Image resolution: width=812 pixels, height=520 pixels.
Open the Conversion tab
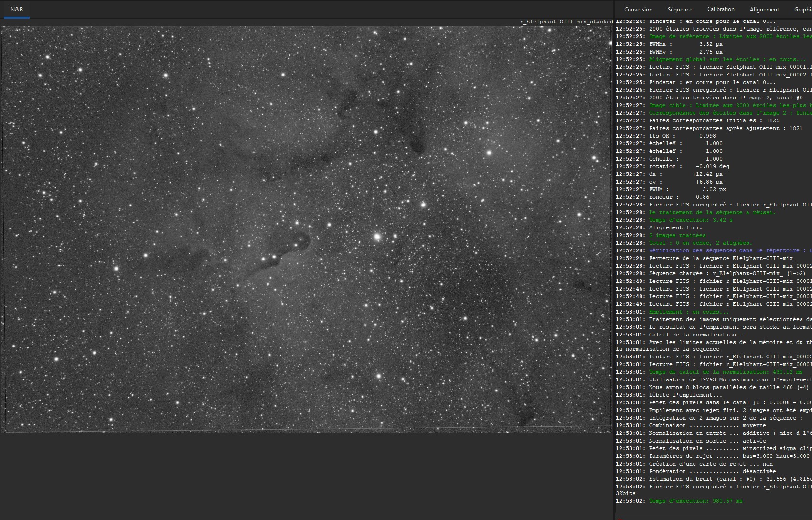point(638,10)
